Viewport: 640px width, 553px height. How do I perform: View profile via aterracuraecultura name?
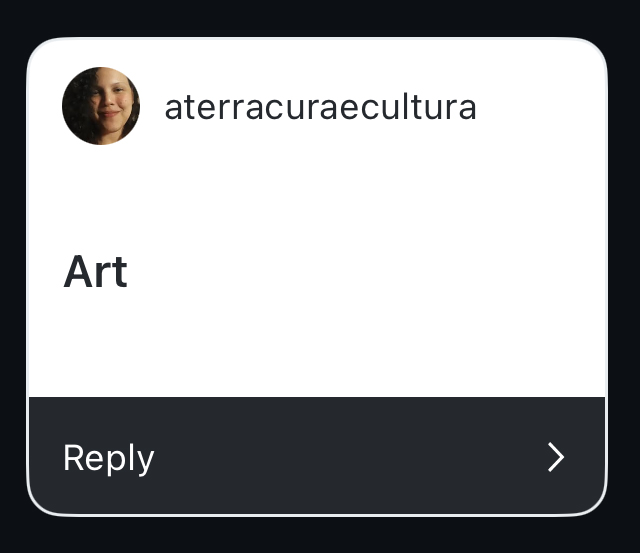pyautogui.click(x=320, y=107)
